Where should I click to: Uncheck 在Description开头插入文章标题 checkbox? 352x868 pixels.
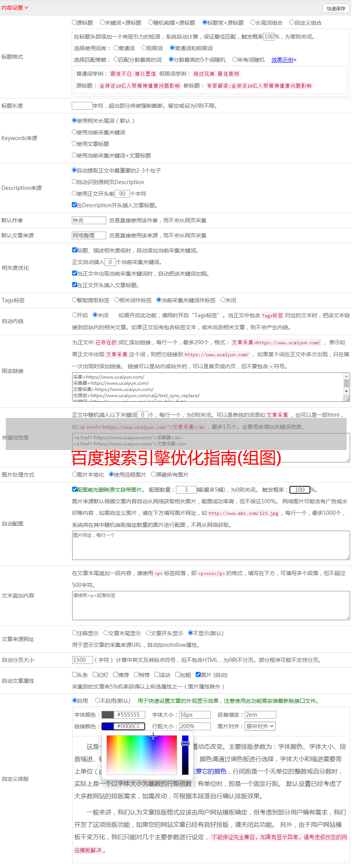[74, 205]
